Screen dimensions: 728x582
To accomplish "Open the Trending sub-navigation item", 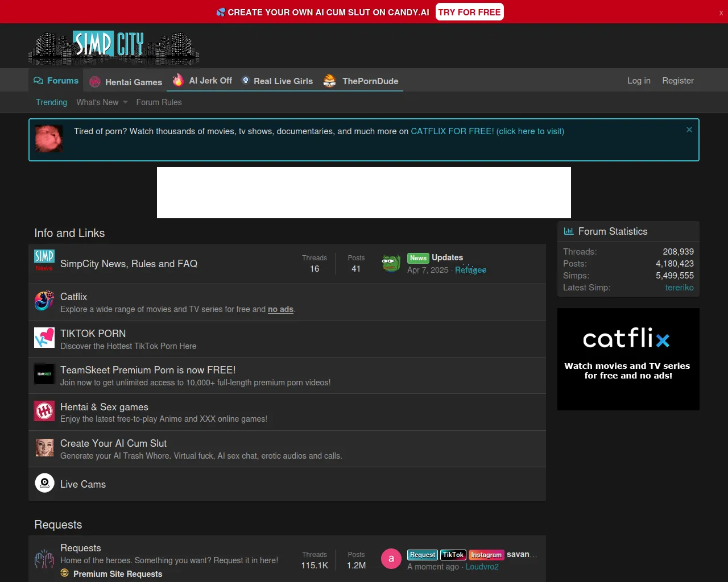I will click(51, 102).
